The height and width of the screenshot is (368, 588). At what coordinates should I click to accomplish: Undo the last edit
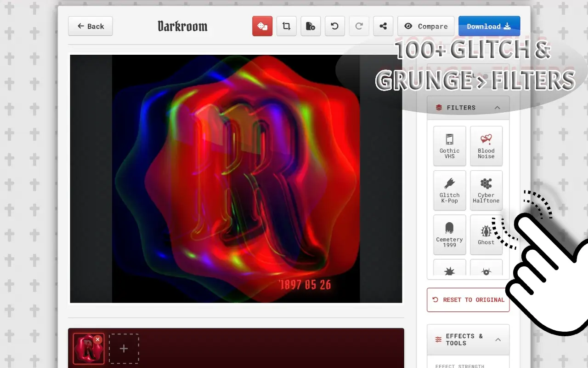pyautogui.click(x=334, y=26)
